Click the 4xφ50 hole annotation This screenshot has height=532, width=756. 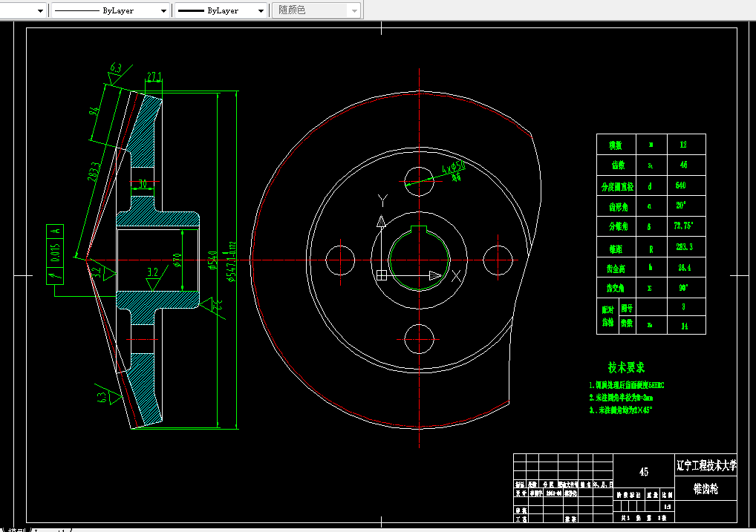(x=454, y=168)
